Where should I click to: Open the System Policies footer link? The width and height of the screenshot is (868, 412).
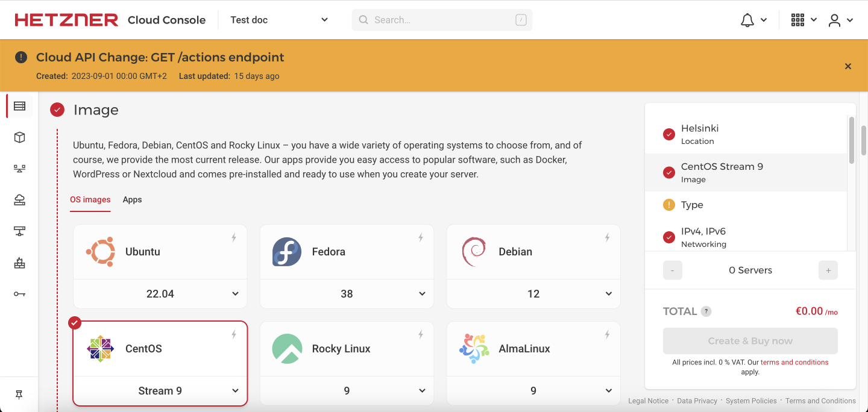pyautogui.click(x=751, y=401)
